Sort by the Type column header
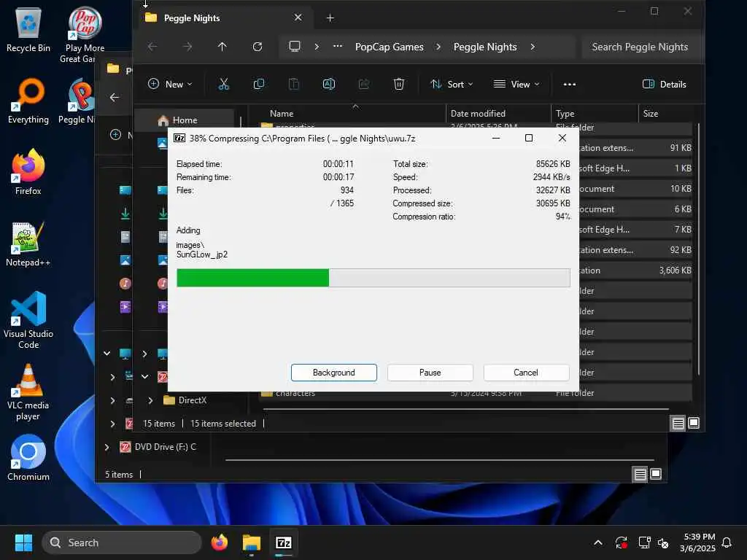This screenshot has width=747, height=560. [x=594, y=113]
